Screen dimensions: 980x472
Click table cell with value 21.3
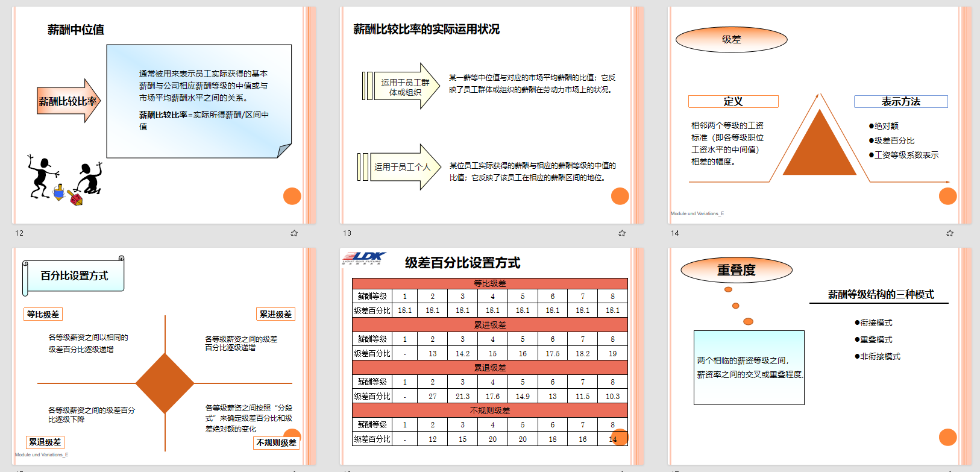point(462,397)
